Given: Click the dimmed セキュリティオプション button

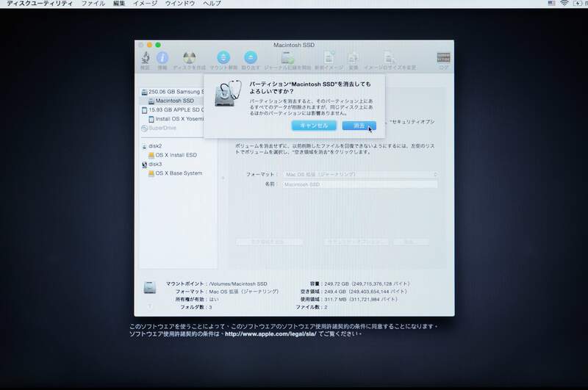Looking at the screenshot, I should click(x=356, y=242).
